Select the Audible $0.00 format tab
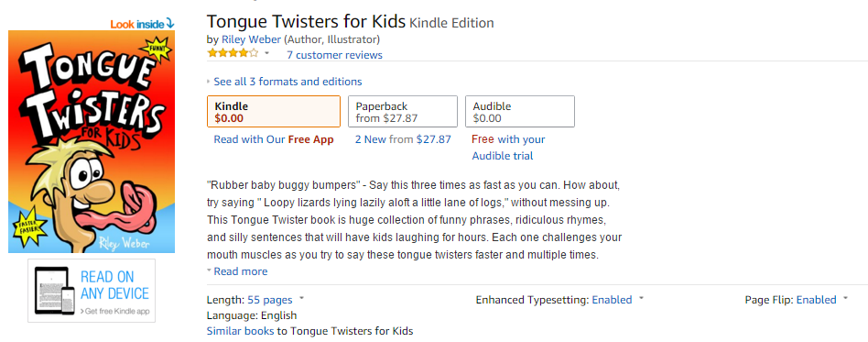The width and height of the screenshot is (868, 342). tap(520, 112)
